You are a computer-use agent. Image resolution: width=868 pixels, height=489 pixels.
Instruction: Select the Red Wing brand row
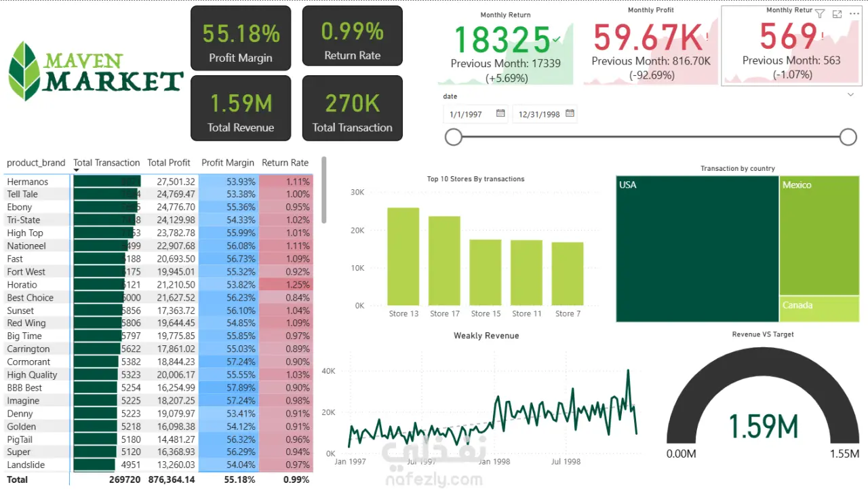tap(159, 323)
